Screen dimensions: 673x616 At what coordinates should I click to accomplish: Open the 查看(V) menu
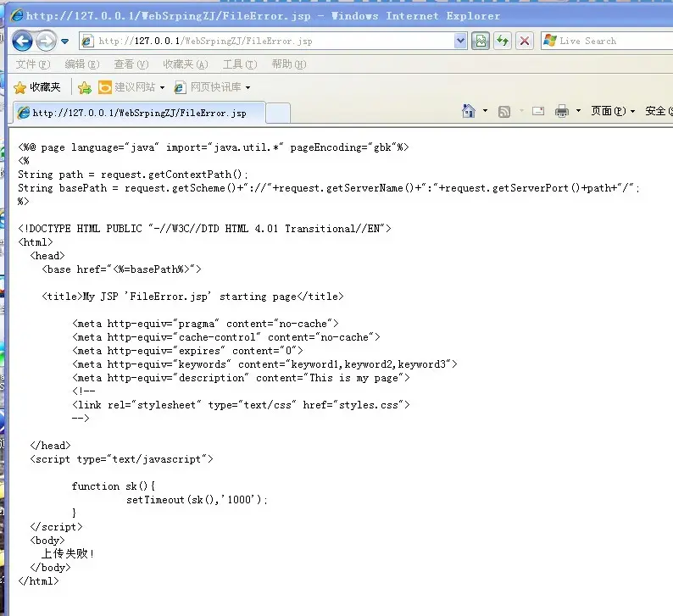(x=131, y=64)
